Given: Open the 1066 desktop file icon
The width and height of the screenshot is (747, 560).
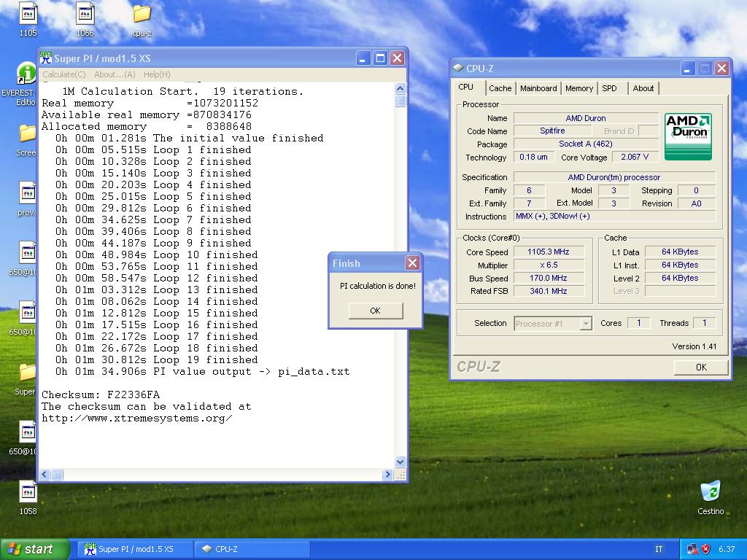Looking at the screenshot, I should [85, 17].
